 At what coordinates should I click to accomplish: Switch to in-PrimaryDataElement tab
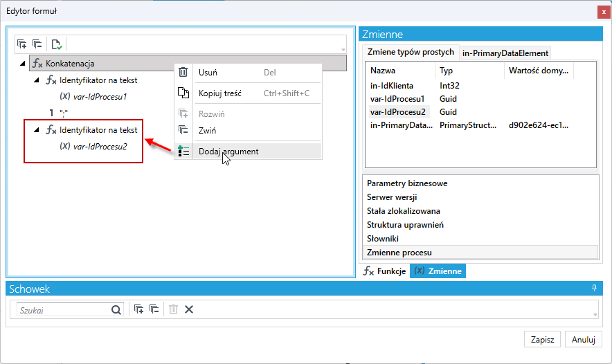[505, 53]
